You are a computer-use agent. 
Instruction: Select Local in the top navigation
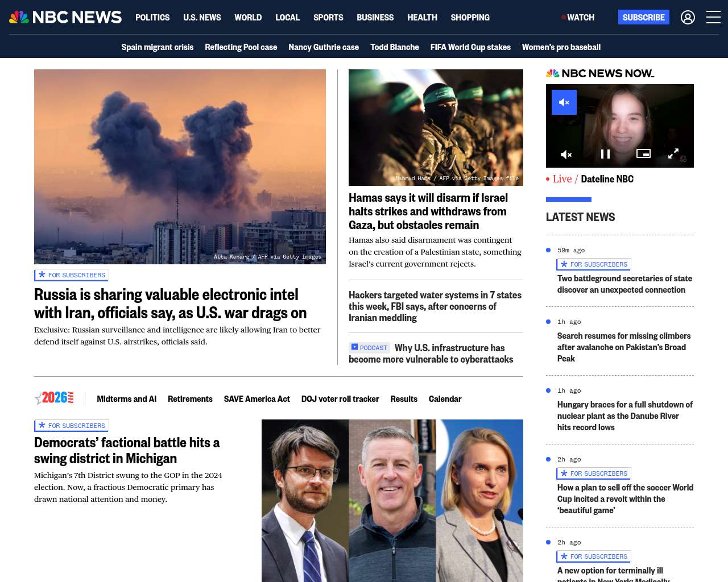point(287,18)
